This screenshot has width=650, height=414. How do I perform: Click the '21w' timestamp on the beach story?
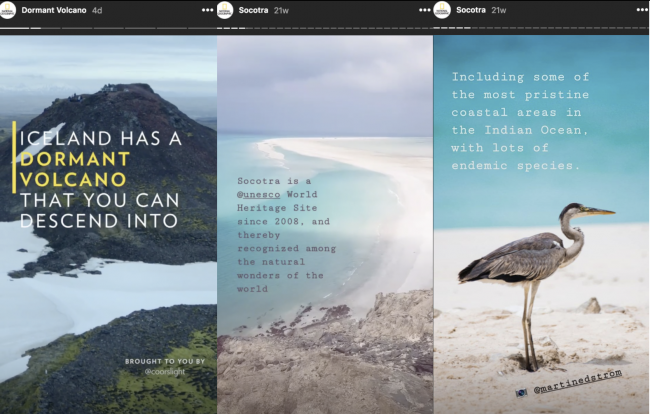click(281, 10)
